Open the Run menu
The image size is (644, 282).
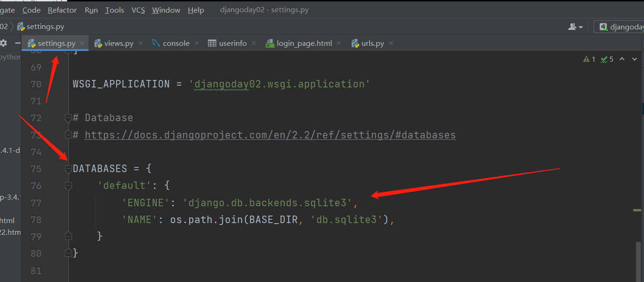pos(91,10)
